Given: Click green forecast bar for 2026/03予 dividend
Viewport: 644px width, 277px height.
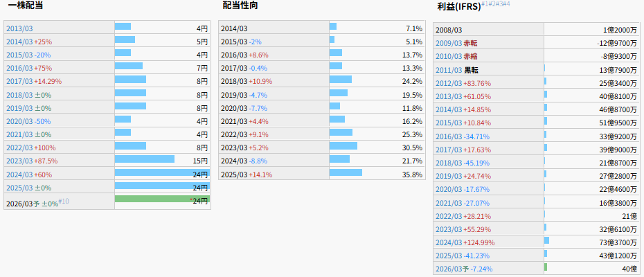Looking at the screenshot, I should coord(162,199).
